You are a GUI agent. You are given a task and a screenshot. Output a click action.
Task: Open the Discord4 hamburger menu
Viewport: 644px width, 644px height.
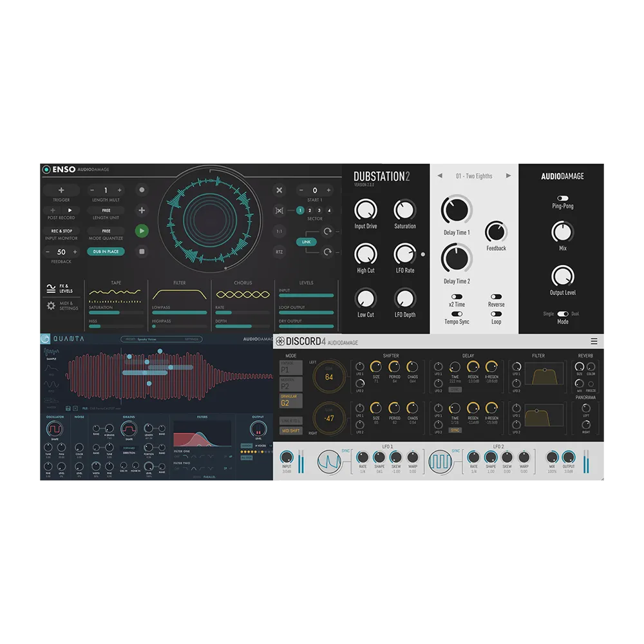tap(594, 341)
